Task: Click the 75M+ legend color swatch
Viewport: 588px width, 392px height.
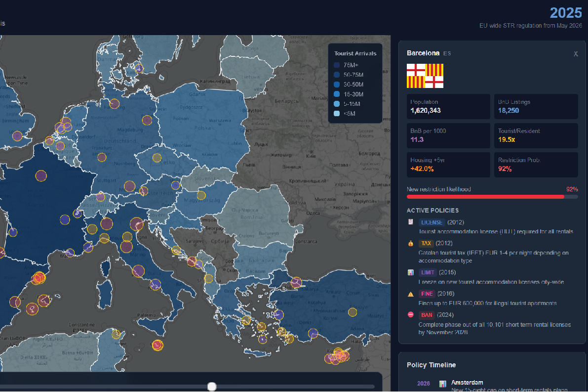Action: [x=337, y=65]
